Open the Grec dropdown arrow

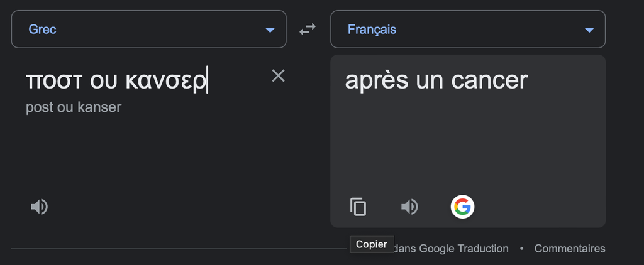270,30
